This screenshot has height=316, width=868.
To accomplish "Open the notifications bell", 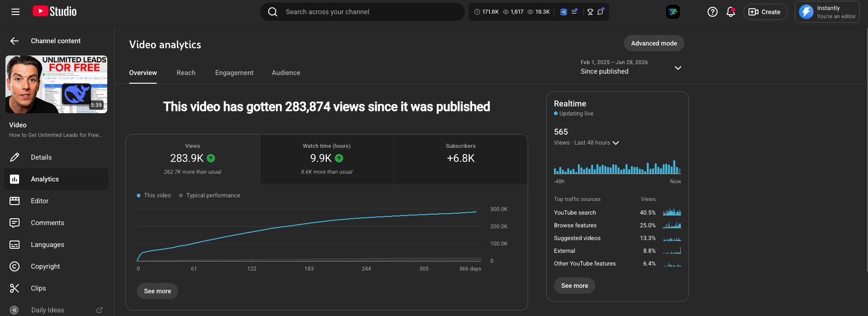I will click(730, 12).
